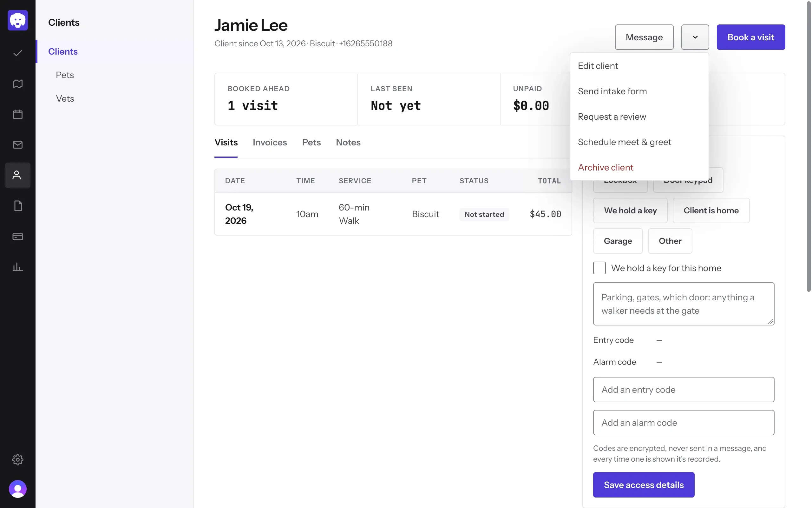Open the document file icon in sidebar
The width and height of the screenshot is (812, 508).
(17, 206)
